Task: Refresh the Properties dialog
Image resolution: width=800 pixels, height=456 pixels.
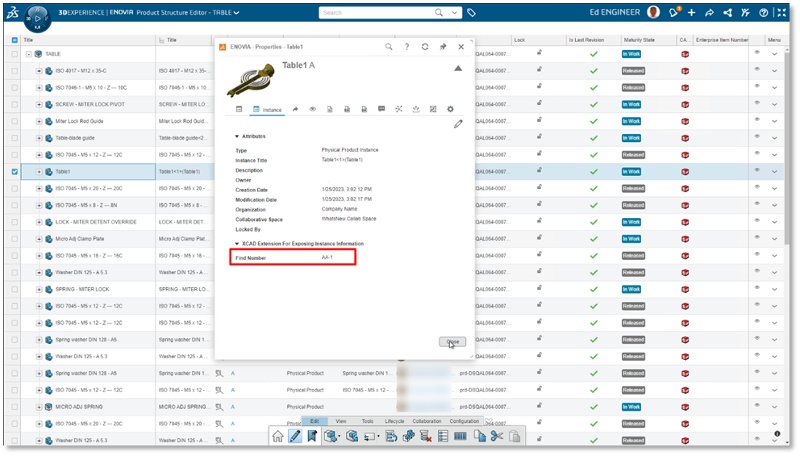Action: click(x=425, y=46)
